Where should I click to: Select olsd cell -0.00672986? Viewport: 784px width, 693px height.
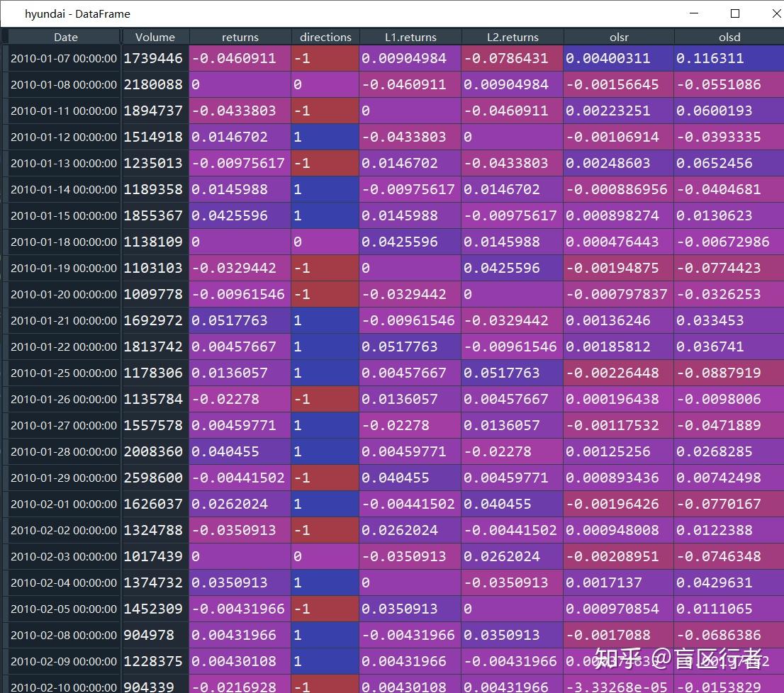[x=729, y=242]
